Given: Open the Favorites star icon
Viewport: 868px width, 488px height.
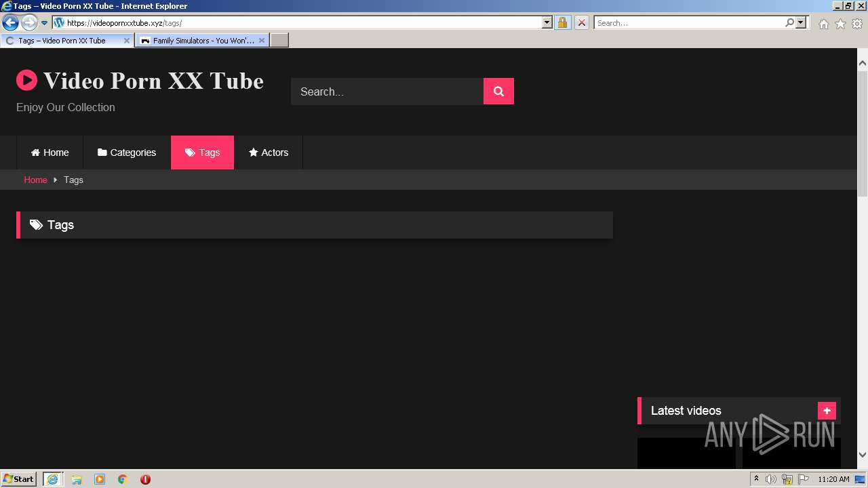Looking at the screenshot, I should 840,24.
